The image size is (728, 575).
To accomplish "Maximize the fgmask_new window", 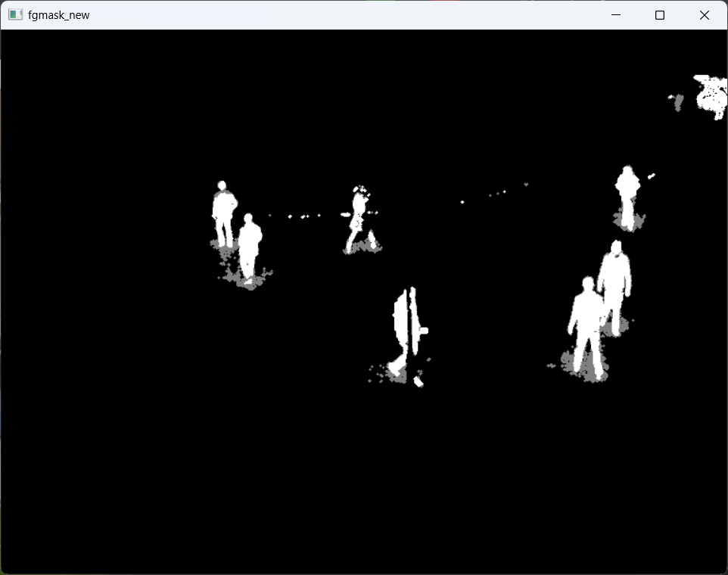I will click(660, 15).
